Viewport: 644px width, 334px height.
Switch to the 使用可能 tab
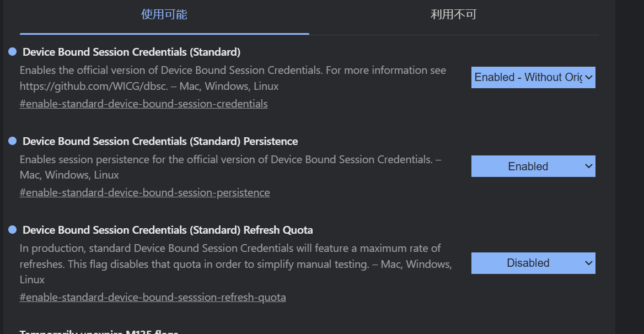(164, 15)
